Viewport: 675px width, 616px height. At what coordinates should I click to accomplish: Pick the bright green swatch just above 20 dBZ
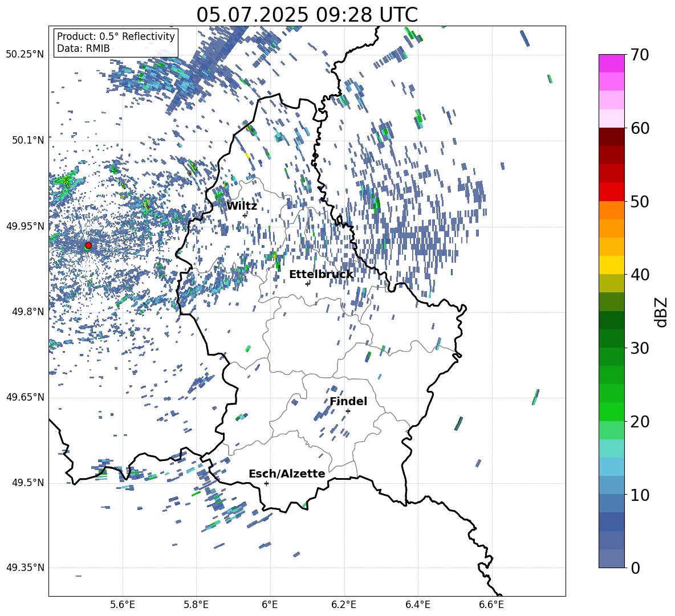point(611,411)
